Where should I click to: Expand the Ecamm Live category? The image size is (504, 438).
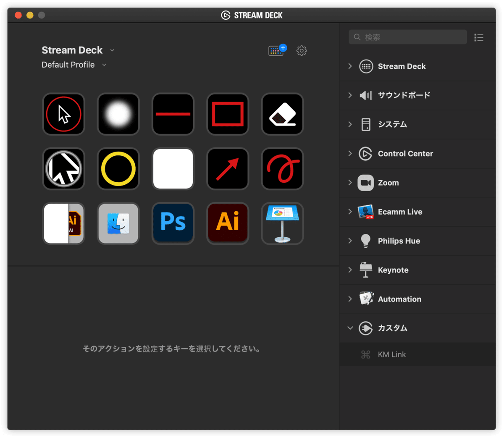(x=350, y=212)
